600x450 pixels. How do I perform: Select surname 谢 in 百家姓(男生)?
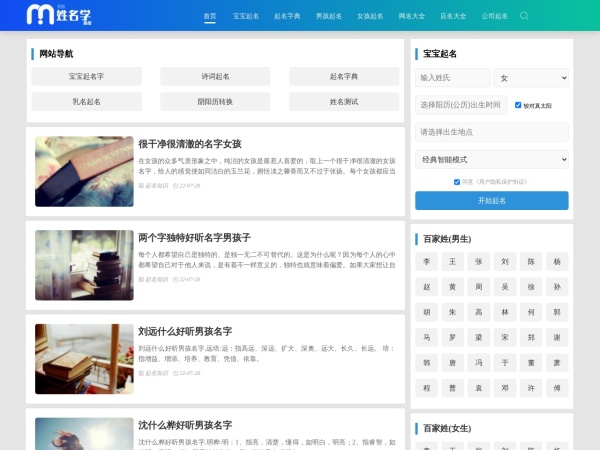click(x=557, y=338)
